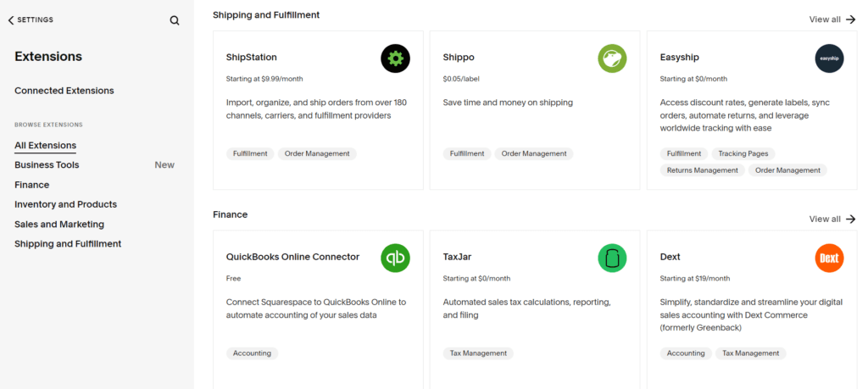Open search with the magnifier icon
Viewport: 868px width, 389px height.
point(175,20)
